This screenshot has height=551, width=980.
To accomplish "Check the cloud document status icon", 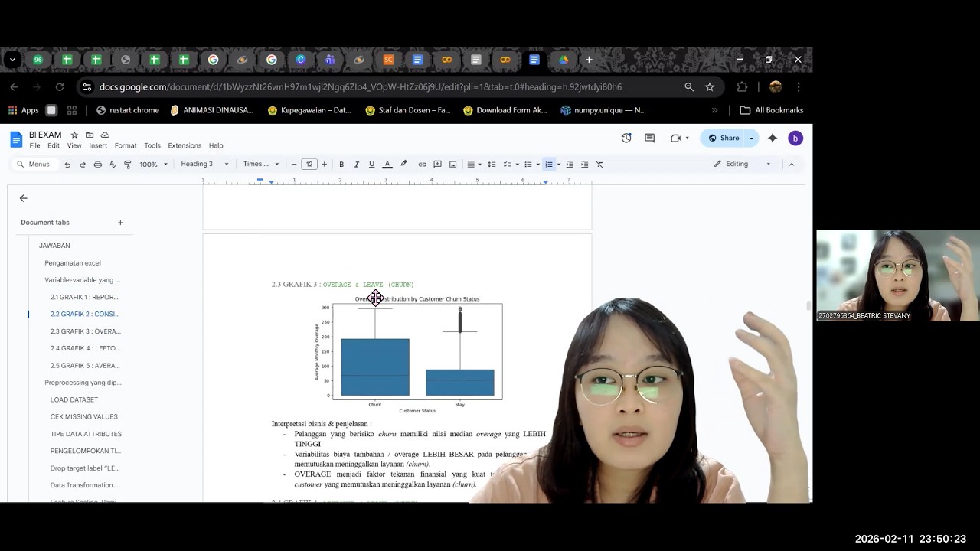I will (x=105, y=135).
